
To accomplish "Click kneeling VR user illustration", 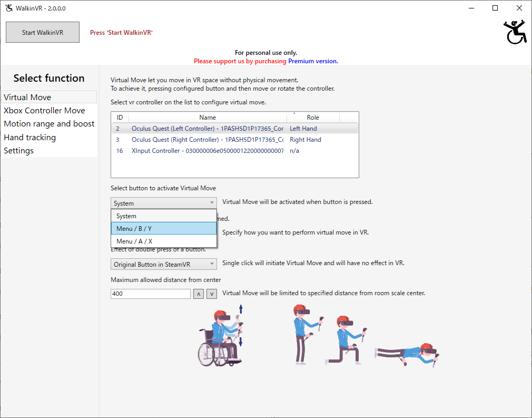I will (346, 340).
